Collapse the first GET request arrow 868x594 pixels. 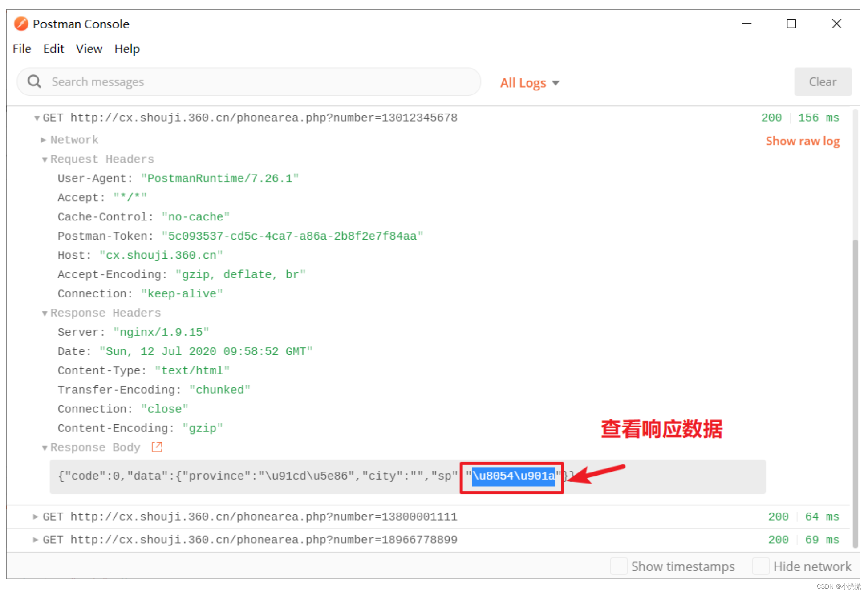(x=37, y=118)
